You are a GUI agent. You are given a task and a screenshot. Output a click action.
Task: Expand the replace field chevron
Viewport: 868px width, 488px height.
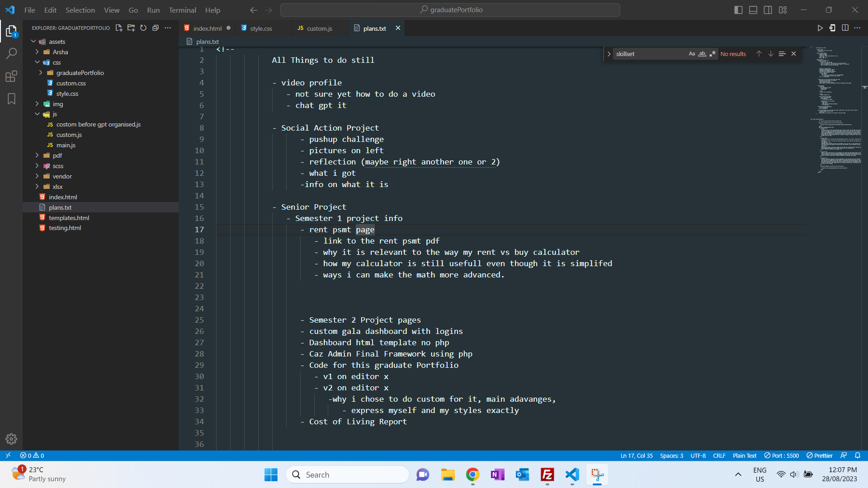[x=609, y=54]
